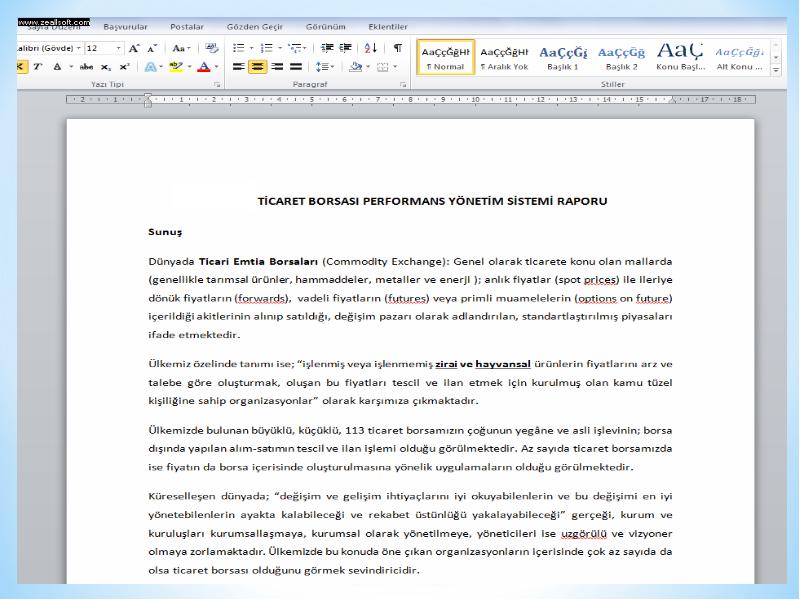
Task: Toggle subscript formatting
Action: [106, 67]
